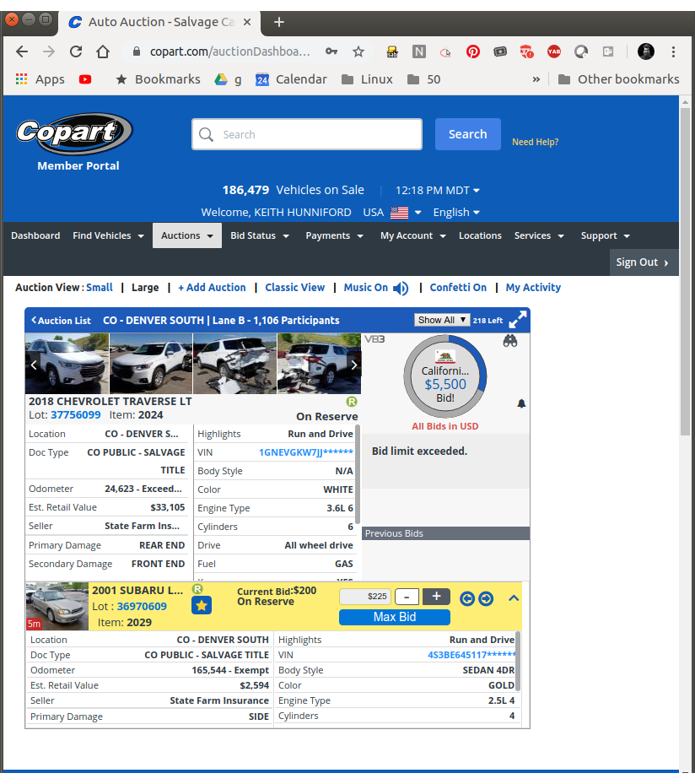Go back to the previous page
This screenshot has height=784, width=695.
tap(22, 51)
